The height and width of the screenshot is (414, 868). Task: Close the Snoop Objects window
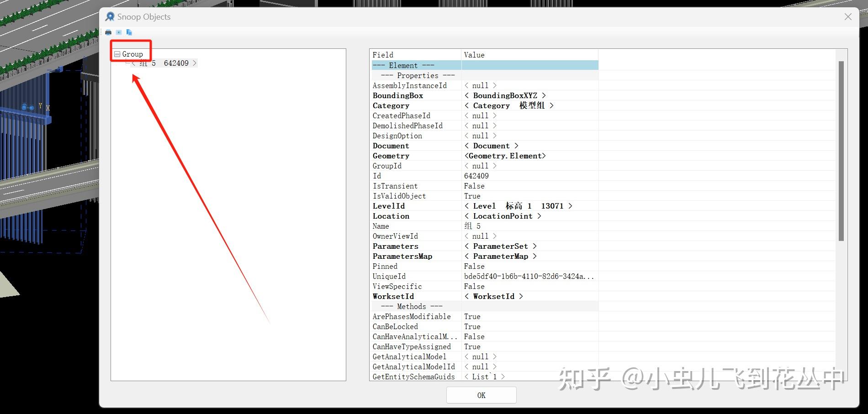pyautogui.click(x=848, y=17)
